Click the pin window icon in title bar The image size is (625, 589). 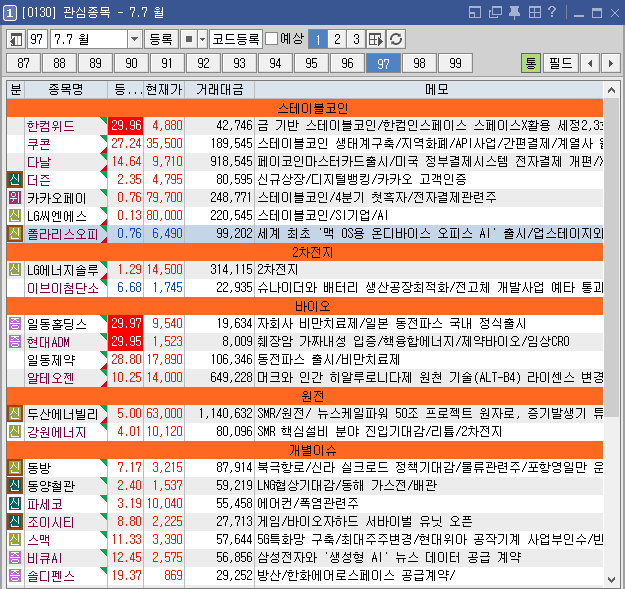click(515, 12)
